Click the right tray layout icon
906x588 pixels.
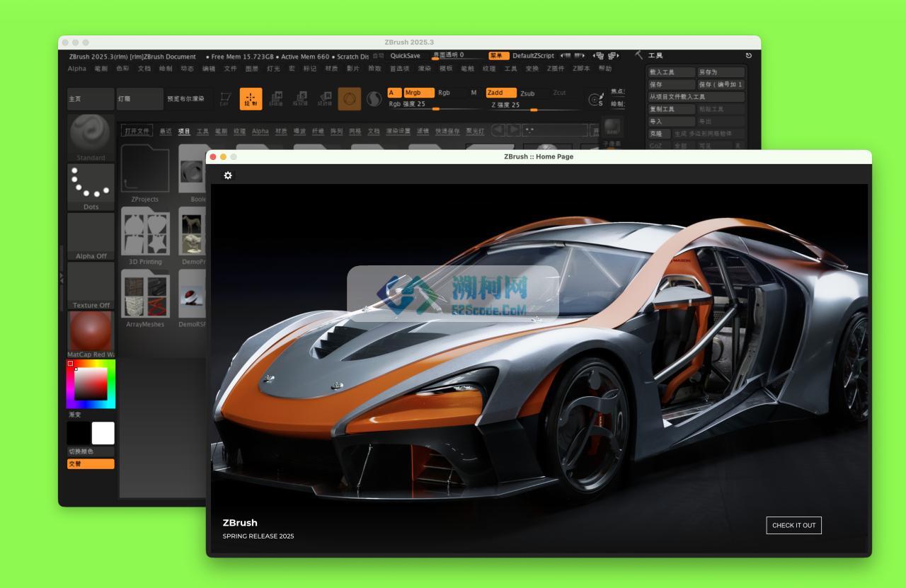point(613,56)
